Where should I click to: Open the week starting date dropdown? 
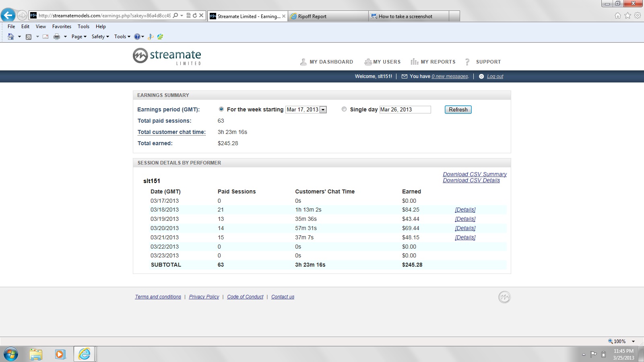pyautogui.click(x=323, y=110)
